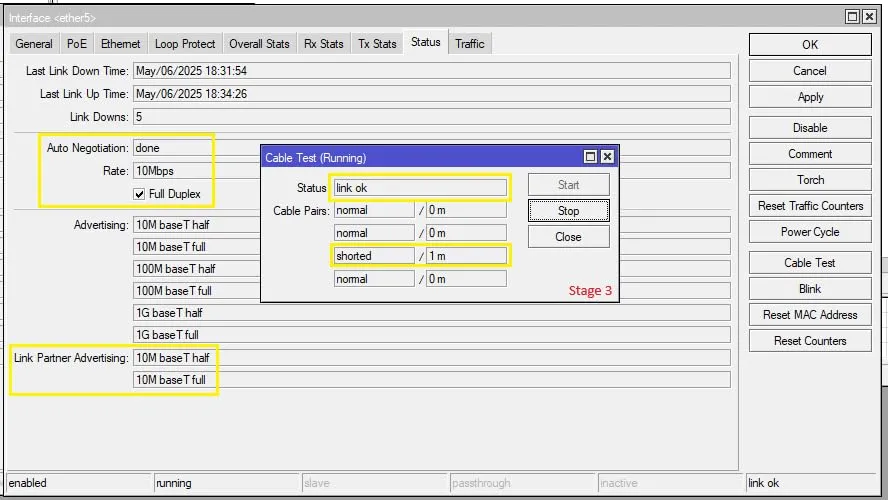Click the Cancel button
The width and height of the screenshot is (888, 500).
(x=810, y=71)
